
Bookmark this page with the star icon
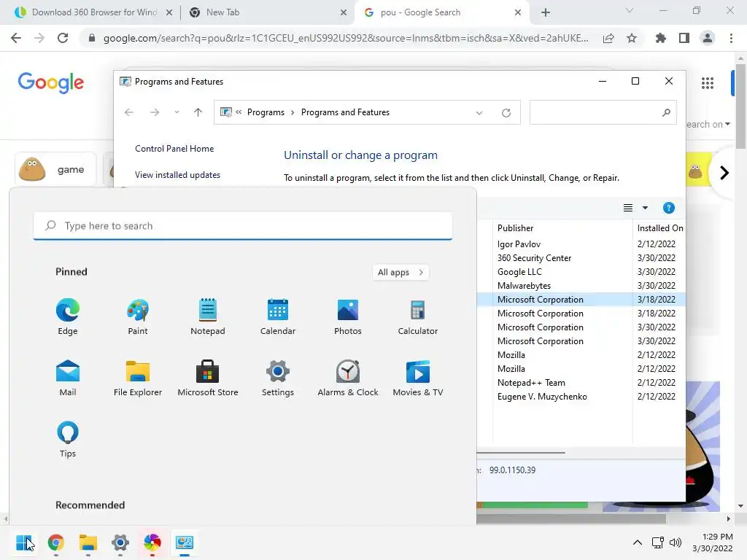click(x=632, y=38)
